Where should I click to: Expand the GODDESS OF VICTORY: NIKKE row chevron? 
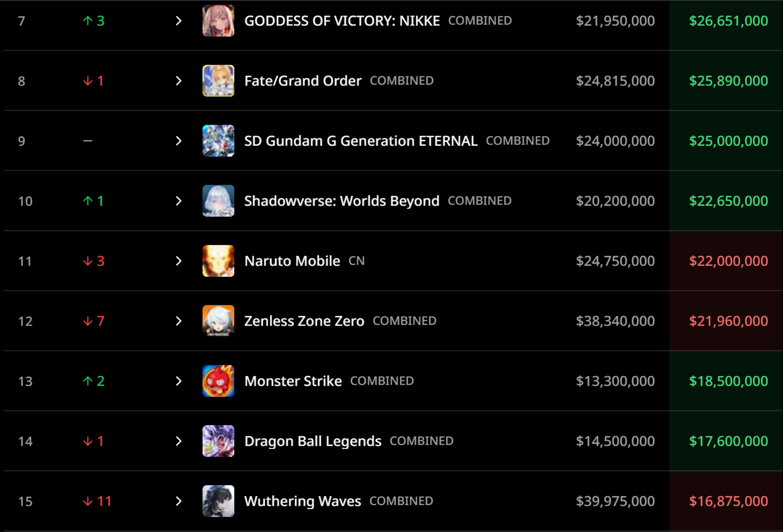click(179, 21)
